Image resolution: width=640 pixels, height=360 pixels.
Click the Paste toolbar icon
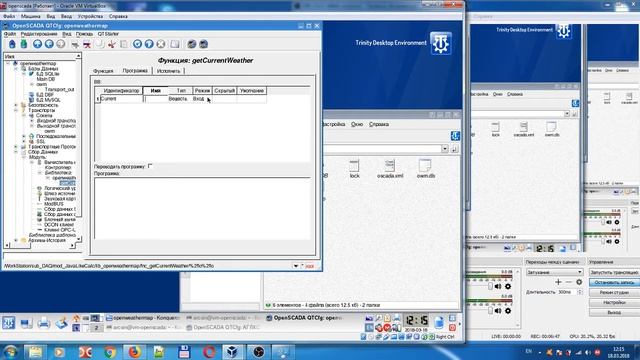pos(124,44)
